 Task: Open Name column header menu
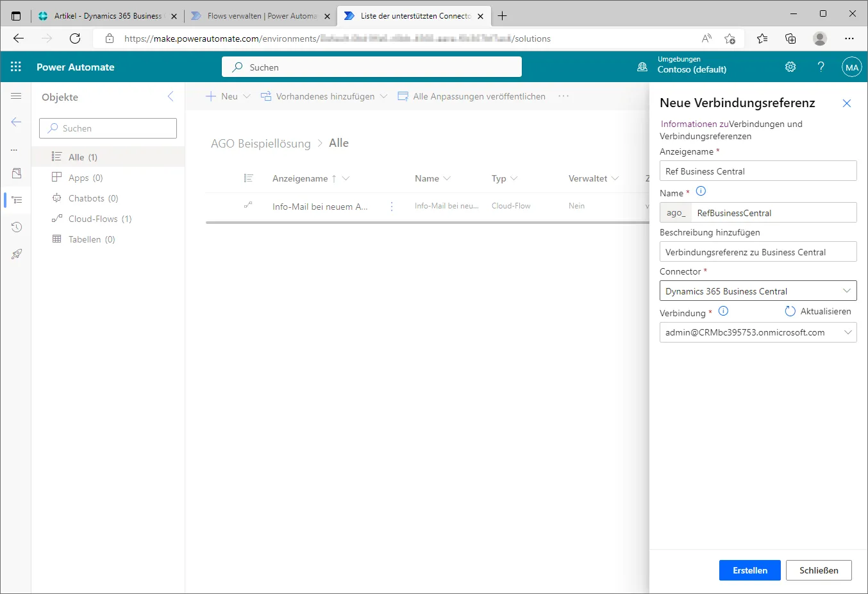point(433,178)
